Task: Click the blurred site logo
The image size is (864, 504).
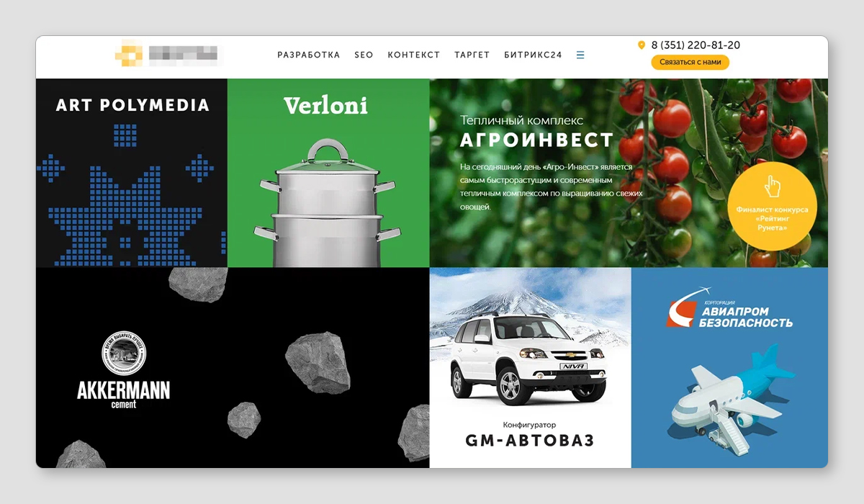Action: point(167,53)
